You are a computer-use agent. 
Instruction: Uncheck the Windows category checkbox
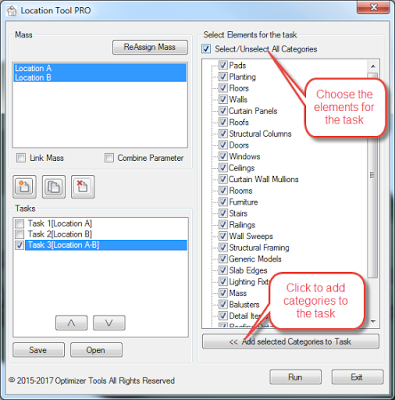point(223,156)
